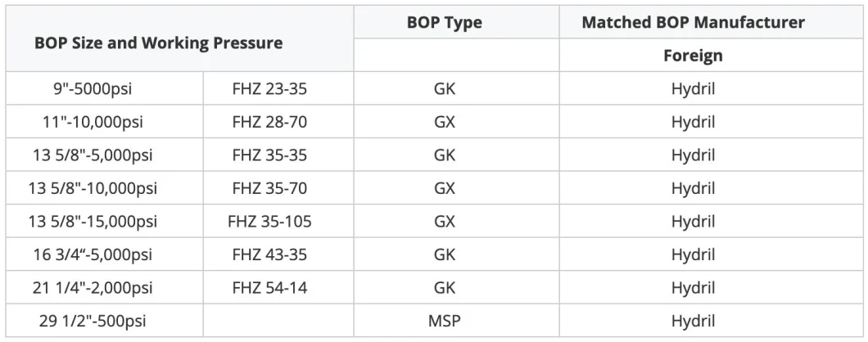This screenshot has height=342, width=868.
Task: Click the 9"-5000psi size cell
Action: (x=93, y=88)
